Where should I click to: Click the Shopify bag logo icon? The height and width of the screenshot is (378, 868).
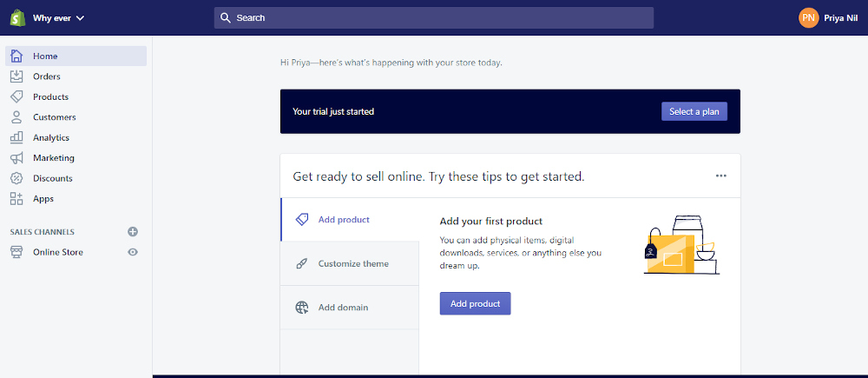click(16, 17)
